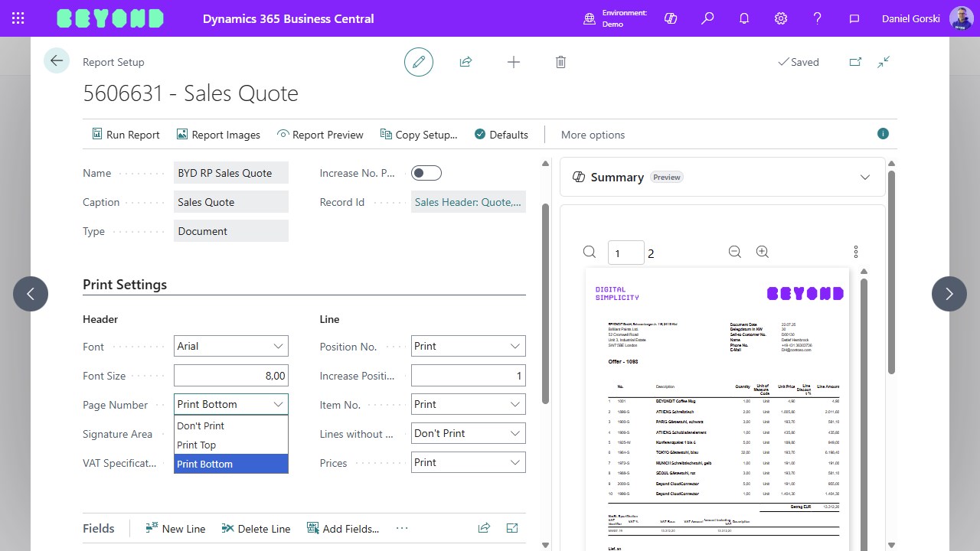The image size is (980, 551).
Task: Open the Lines without dropdown
Action: [x=468, y=433]
